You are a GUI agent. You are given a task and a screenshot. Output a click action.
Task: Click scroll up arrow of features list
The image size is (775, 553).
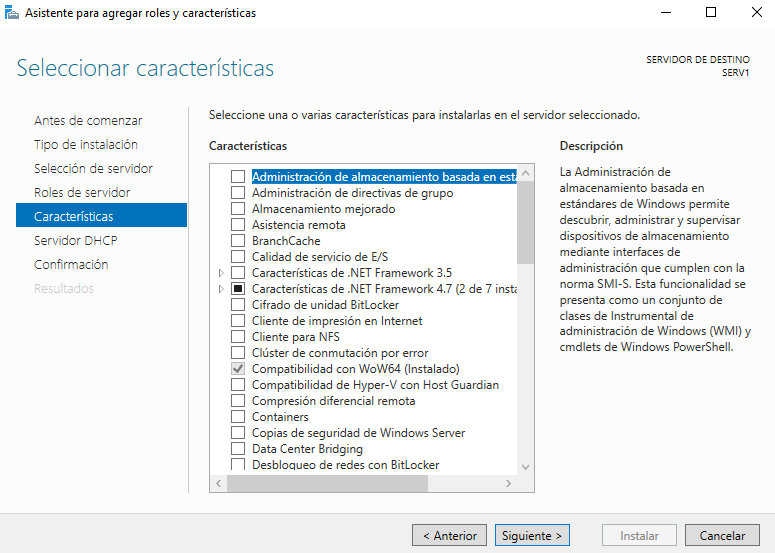point(525,173)
